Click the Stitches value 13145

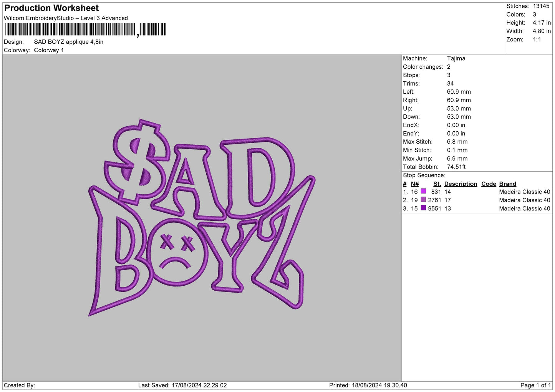[541, 6]
